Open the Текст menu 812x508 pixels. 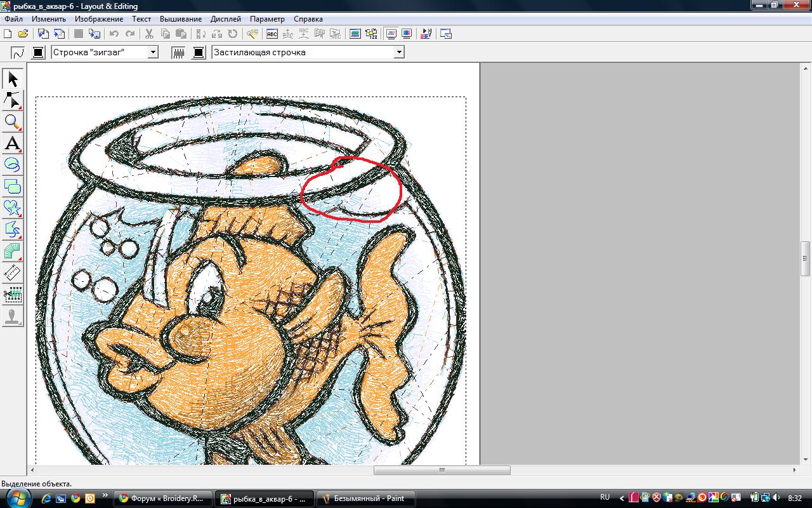click(x=141, y=19)
